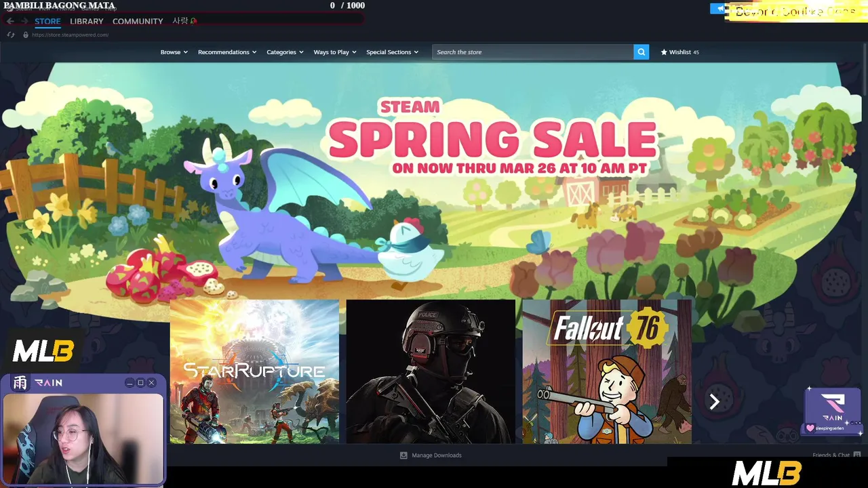Expand the Recommendations dropdown

point(227,52)
